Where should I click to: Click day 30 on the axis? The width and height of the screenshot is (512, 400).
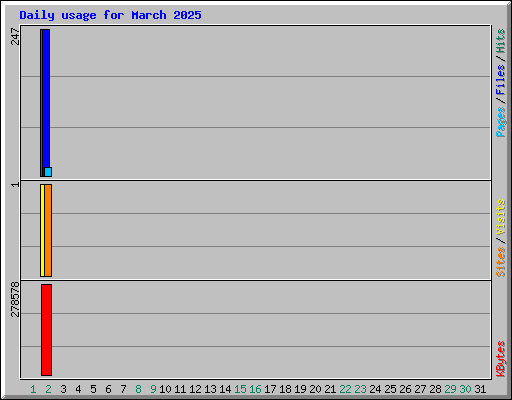tap(465, 389)
